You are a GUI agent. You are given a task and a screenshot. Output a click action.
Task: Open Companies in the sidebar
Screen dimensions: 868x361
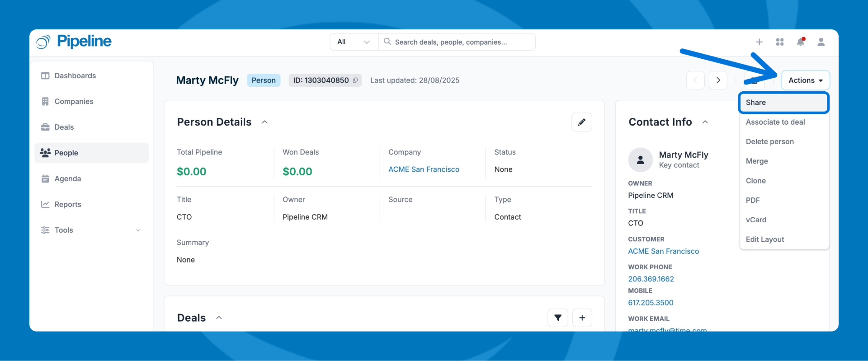click(91, 101)
